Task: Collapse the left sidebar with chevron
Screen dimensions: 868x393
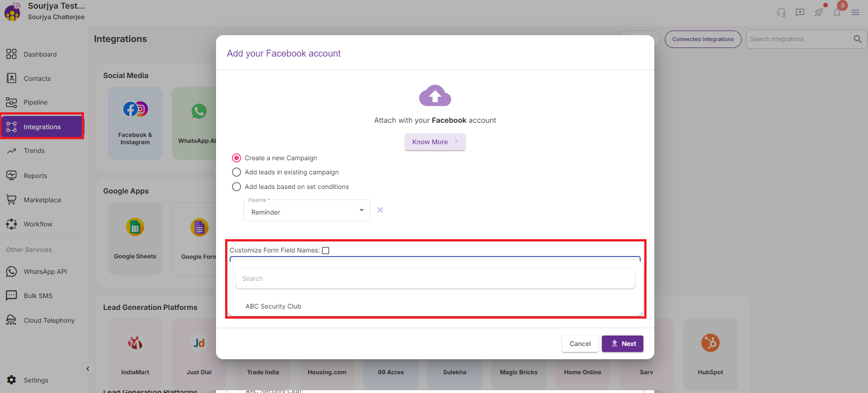Action: click(x=88, y=369)
